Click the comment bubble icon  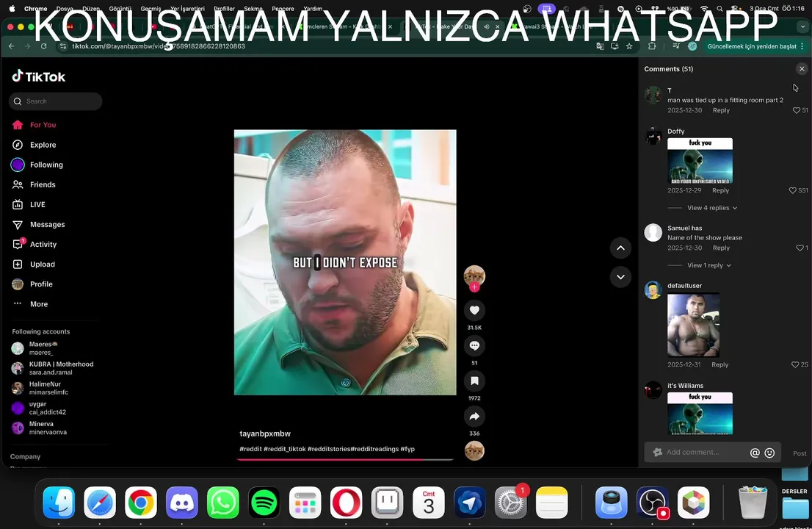[x=474, y=345]
